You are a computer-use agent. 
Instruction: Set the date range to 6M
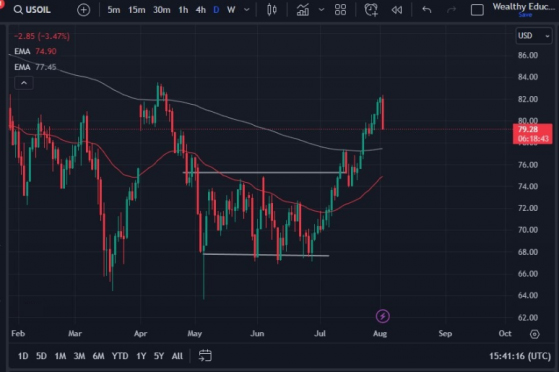[x=98, y=356]
